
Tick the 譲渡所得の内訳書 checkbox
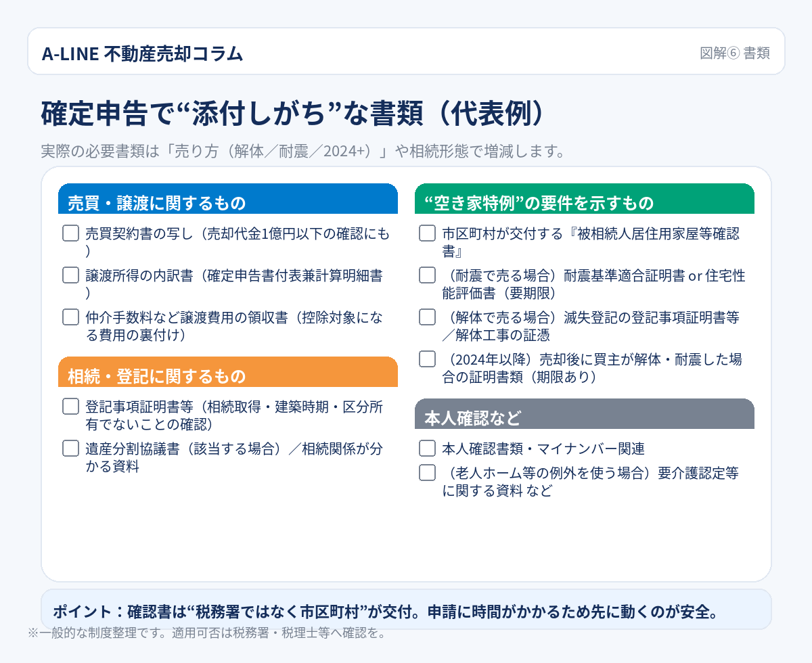pos(71,275)
